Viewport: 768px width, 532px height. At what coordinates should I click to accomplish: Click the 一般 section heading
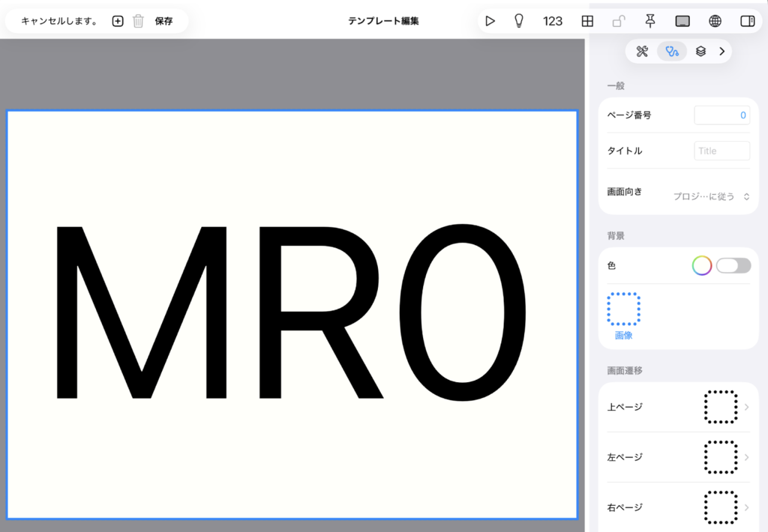(x=616, y=85)
